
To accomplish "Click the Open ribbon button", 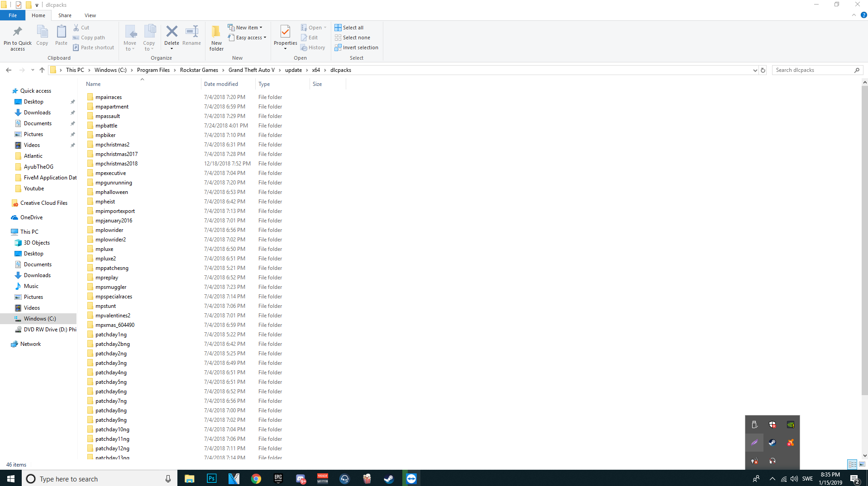I will [x=314, y=28].
